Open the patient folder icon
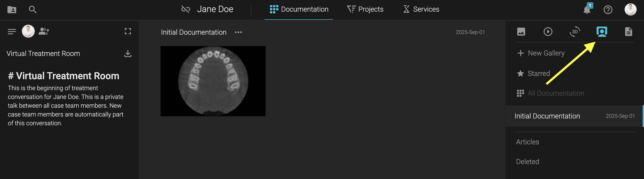Image resolution: width=644 pixels, height=179 pixels. click(12, 9)
